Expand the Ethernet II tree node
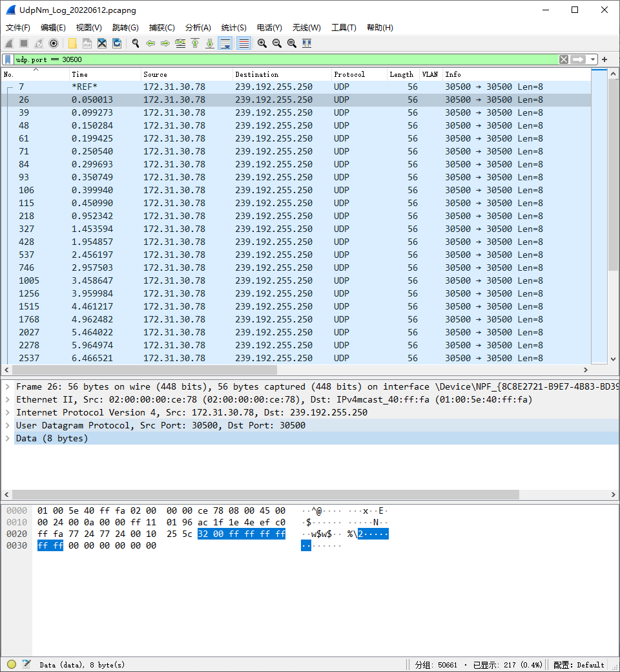 [x=7, y=399]
